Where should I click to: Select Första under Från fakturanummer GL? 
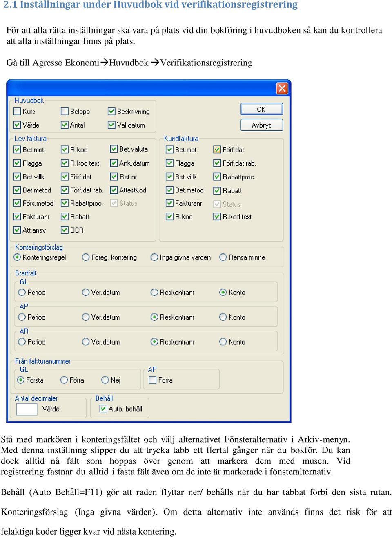click(21, 380)
